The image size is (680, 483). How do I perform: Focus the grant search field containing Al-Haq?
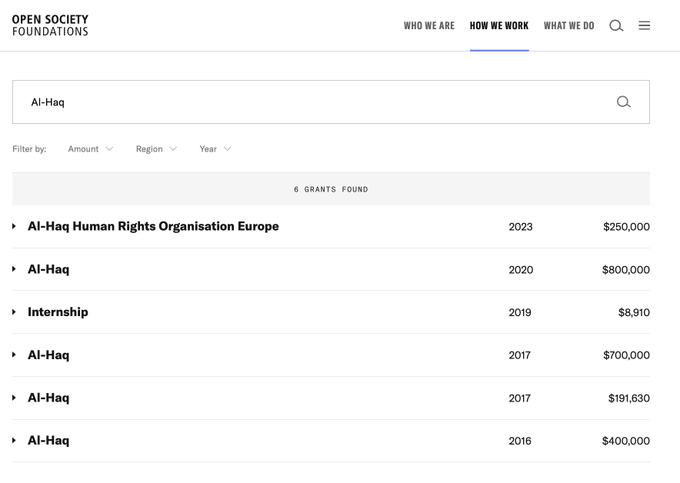331,102
